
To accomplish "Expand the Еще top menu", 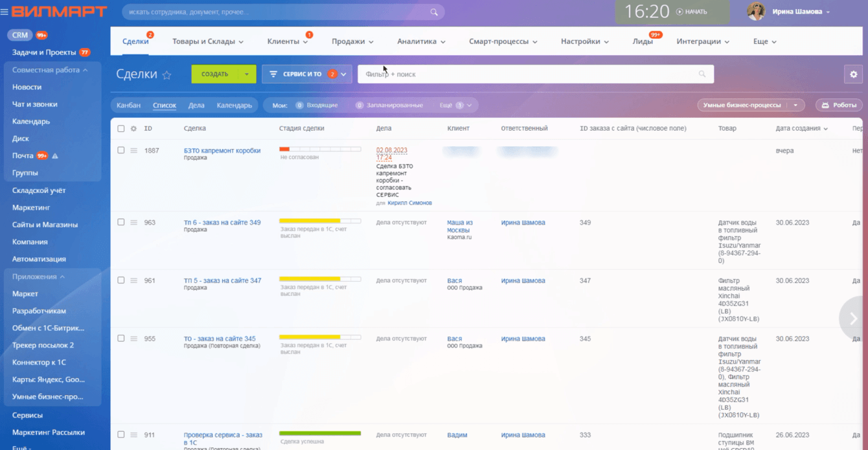I will click(x=765, y=41).
